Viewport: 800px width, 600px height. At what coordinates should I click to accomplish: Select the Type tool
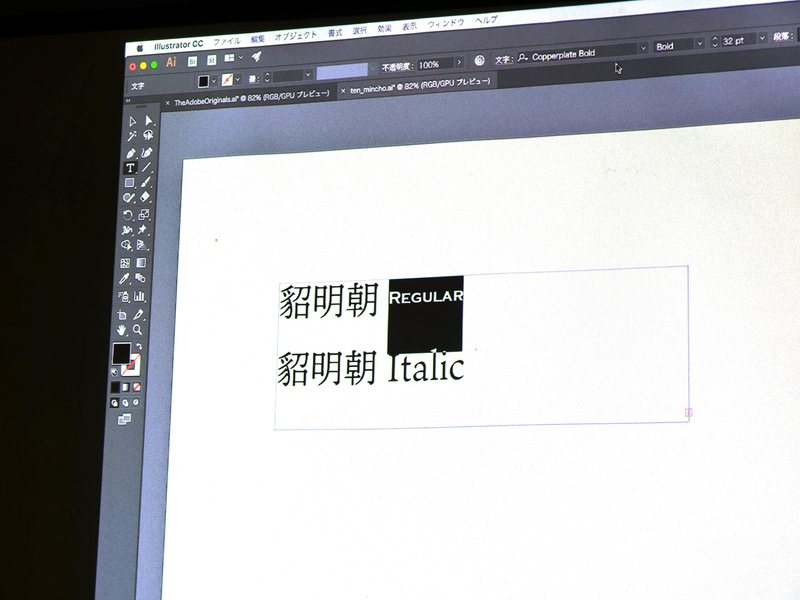130,168
